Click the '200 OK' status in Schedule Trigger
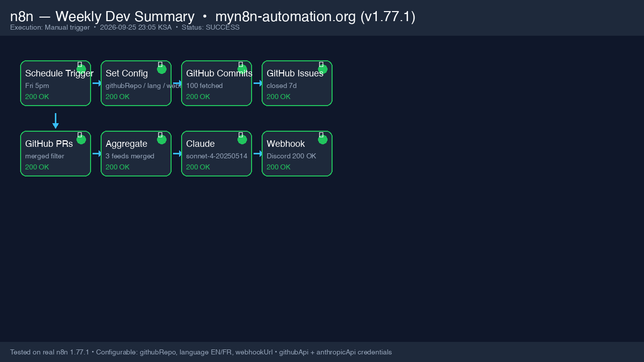Screen dimensions: 644x362 click(x=37, y=97)
